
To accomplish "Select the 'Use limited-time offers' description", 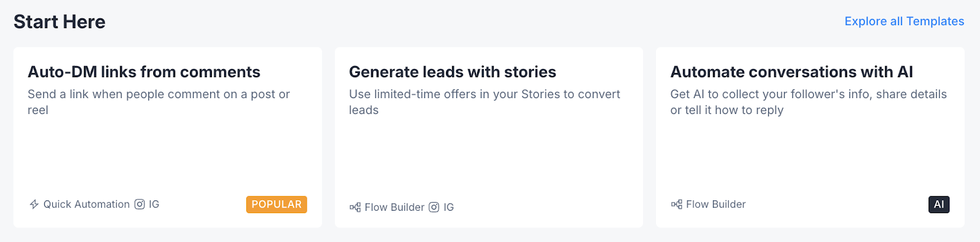I will click(x=484, y=102).
